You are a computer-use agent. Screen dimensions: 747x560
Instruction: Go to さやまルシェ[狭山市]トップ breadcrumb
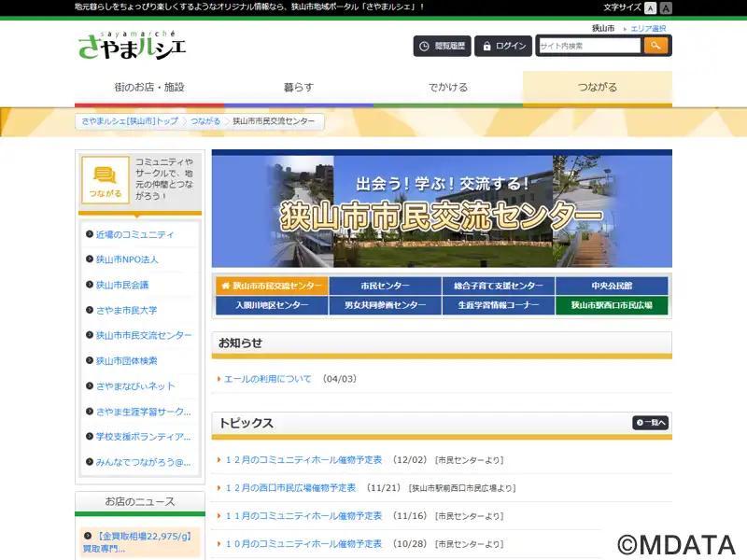pos(130,121)
